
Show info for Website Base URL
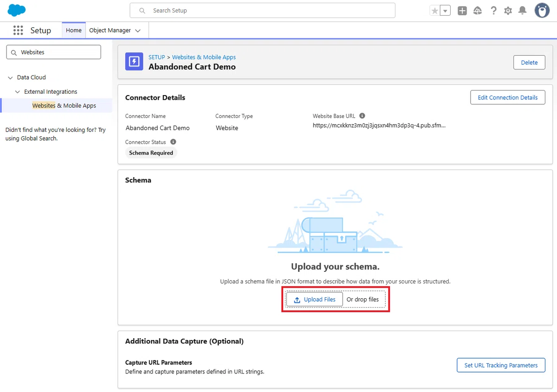362,116
